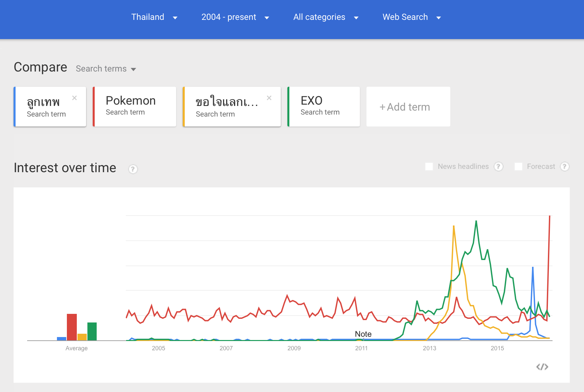Open the Search terms compare dropdown
The height and width of the screenshot is (392, 584).
point(106,69)
